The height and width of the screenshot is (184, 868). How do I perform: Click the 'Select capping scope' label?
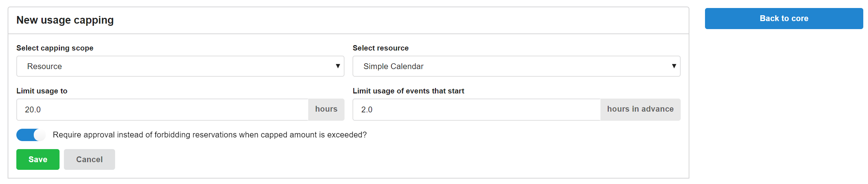pyautogui.click(x=55, y=48)
